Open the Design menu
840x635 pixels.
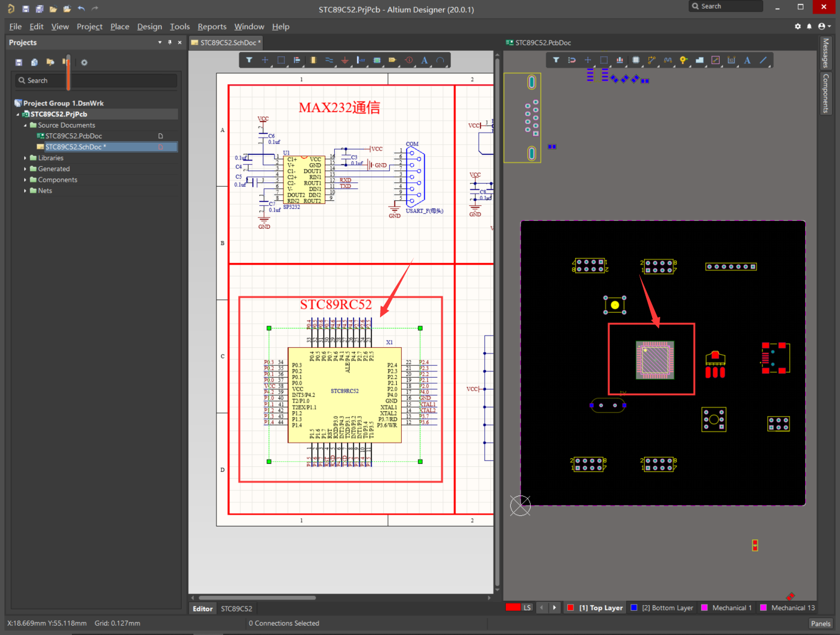coord(149,26)
